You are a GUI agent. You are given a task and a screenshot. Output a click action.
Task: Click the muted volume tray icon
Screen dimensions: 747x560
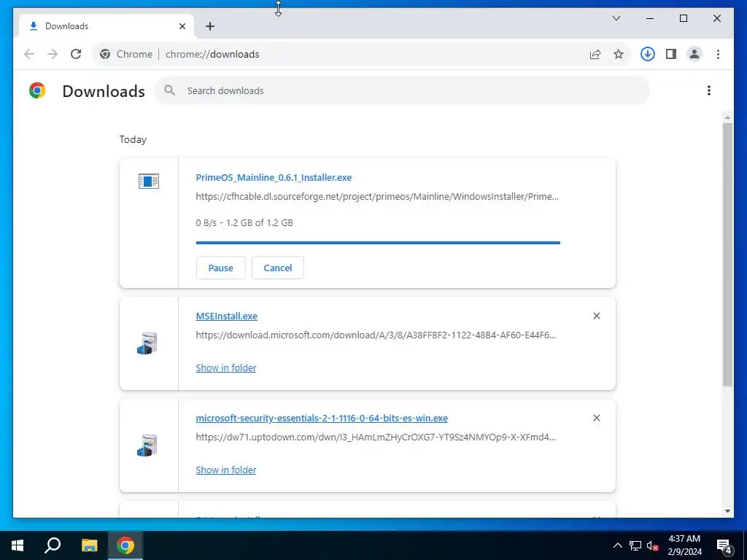pyautogui.click(x=653, y=545)
